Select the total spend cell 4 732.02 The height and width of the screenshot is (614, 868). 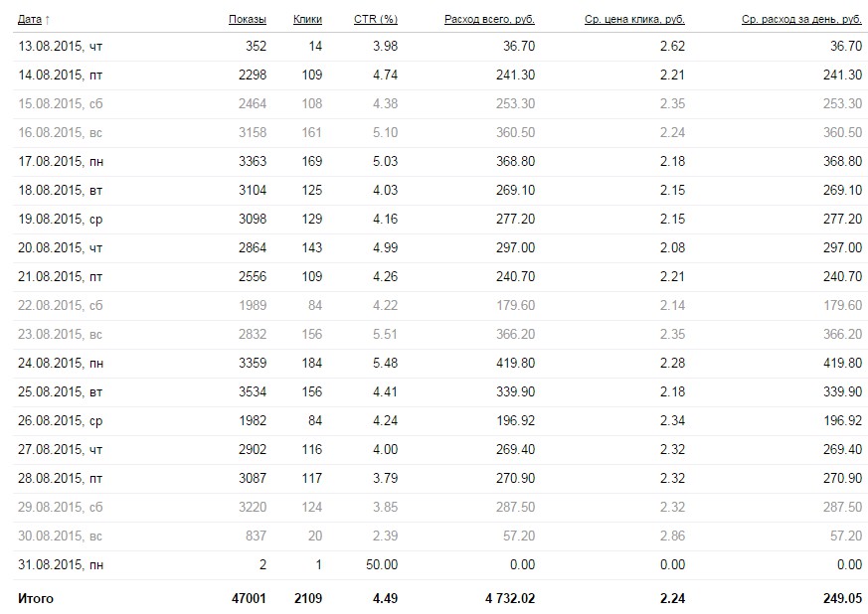click(x=500, y=598)
